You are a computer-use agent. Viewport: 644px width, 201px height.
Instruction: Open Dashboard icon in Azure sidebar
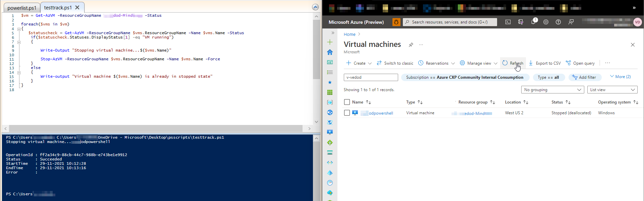click(x=330, y=62)
